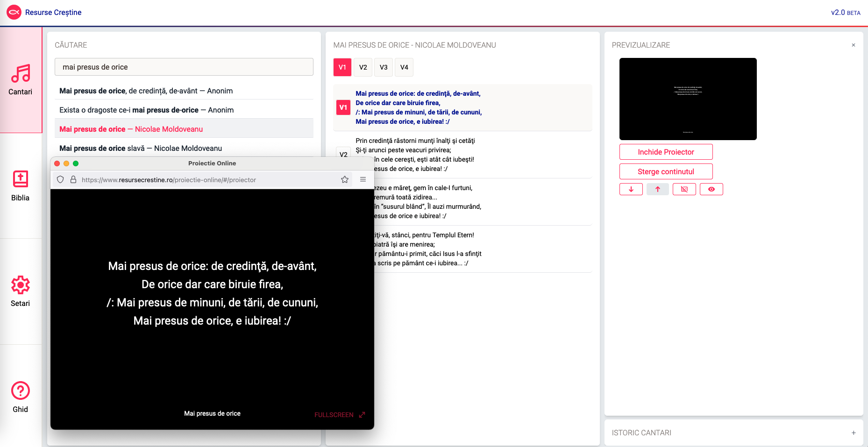Select verse tab V4

pyautogui.click(x=404, y=67)
